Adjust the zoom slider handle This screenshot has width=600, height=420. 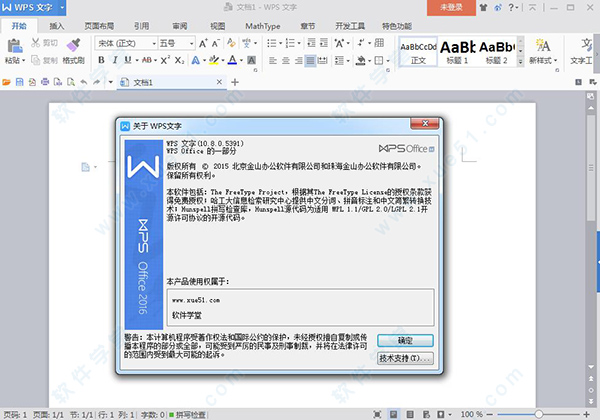(x=539, y=414)
